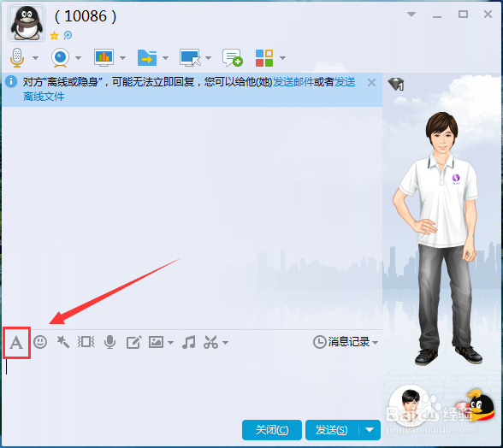Open the remote presentation chart-screen icon
Image resolution: width=503 pixels, height=448 pixels.
click(x=104, y=58)
